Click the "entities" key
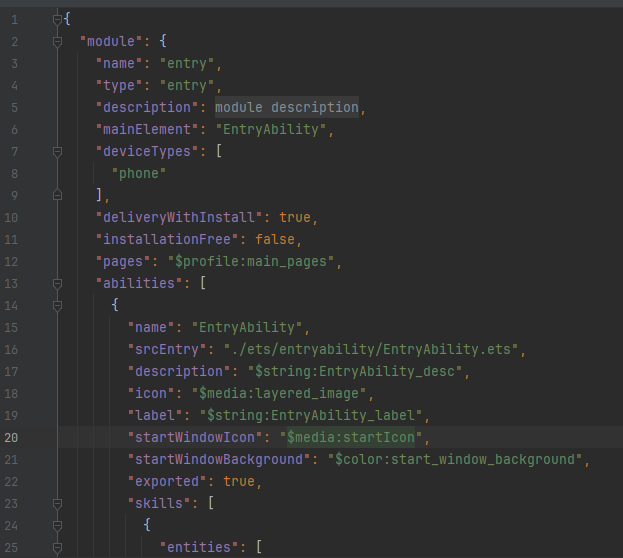 tap(199, 547)
